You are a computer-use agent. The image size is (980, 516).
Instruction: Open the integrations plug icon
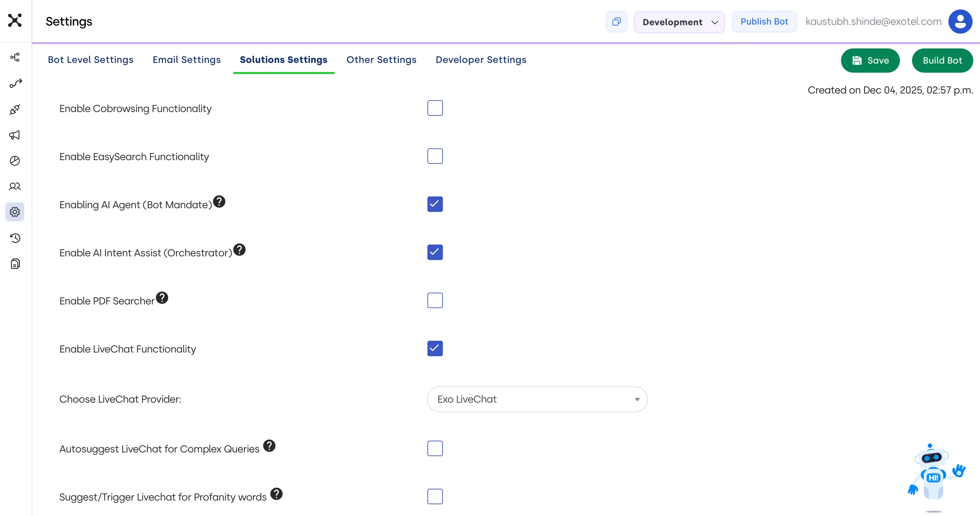[15, 110]
